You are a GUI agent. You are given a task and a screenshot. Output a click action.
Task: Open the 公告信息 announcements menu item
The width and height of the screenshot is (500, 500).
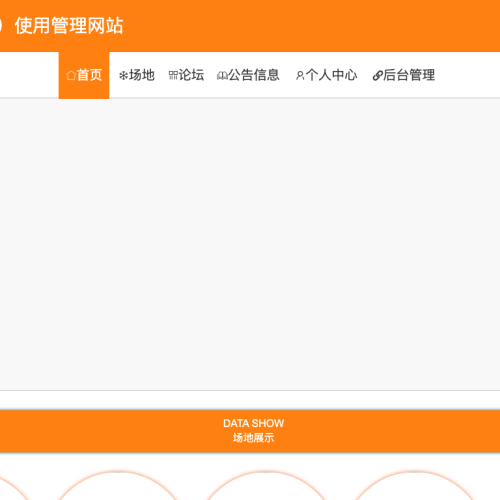(x=248, y=75)
